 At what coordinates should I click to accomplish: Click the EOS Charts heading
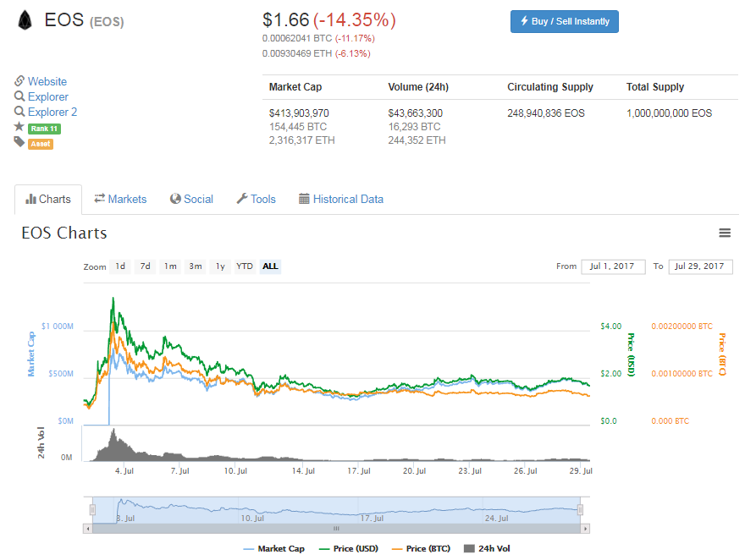(64, 233)
